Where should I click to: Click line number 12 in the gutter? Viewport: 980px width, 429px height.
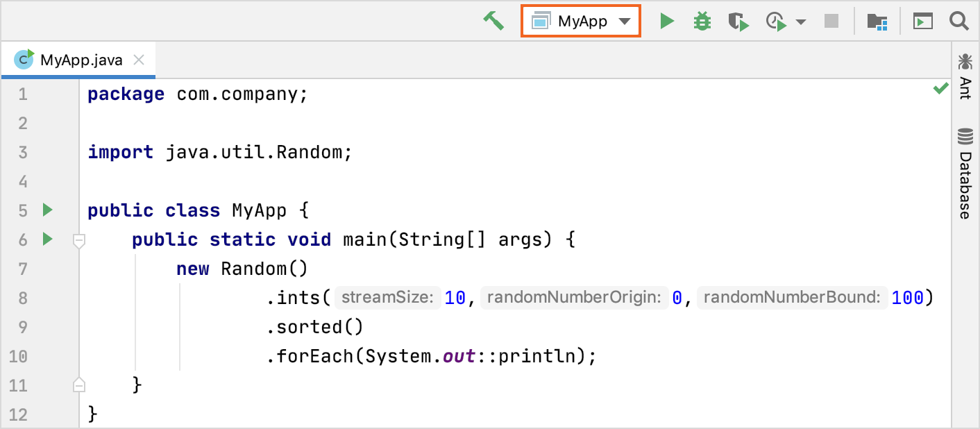pos(18,415)
